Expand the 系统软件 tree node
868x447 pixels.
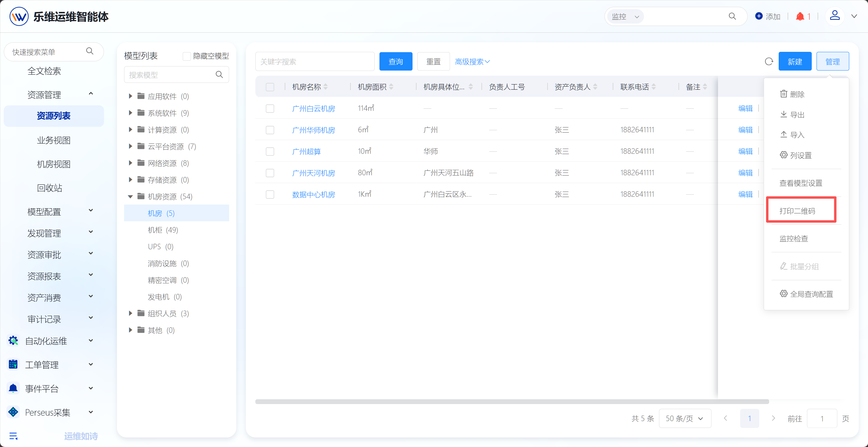pyautogui.click(x=130, y=113)
